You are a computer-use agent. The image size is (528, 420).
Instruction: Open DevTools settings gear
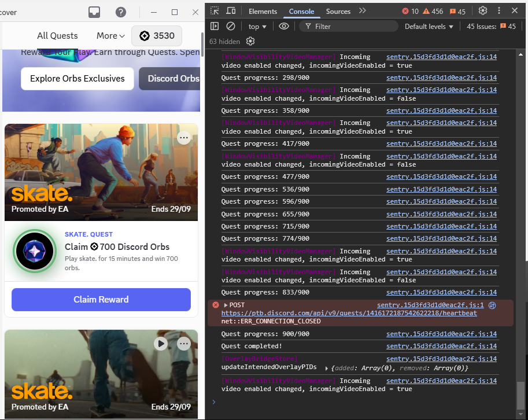coord(483,10)
